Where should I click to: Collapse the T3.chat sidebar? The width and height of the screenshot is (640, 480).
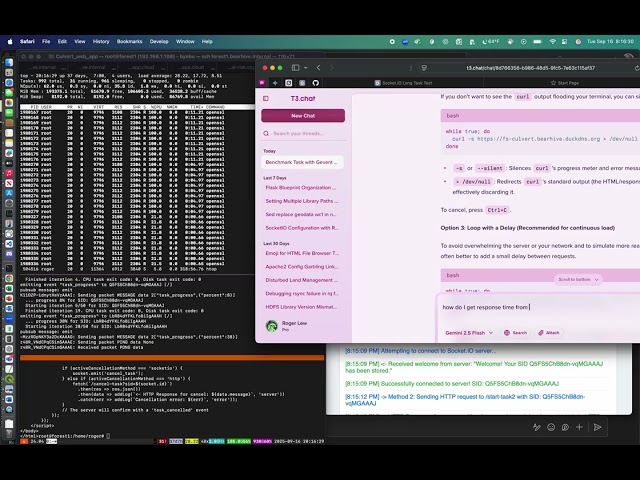coord(266,98)
